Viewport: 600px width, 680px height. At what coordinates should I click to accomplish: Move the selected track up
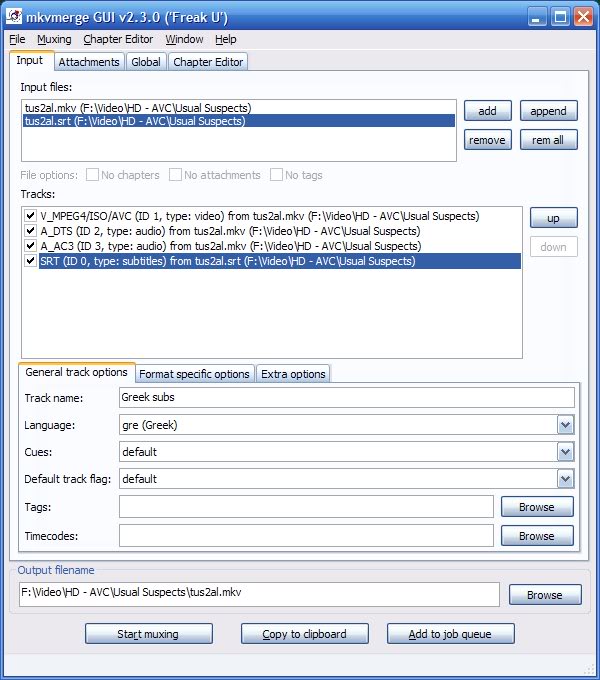point(553,218)
